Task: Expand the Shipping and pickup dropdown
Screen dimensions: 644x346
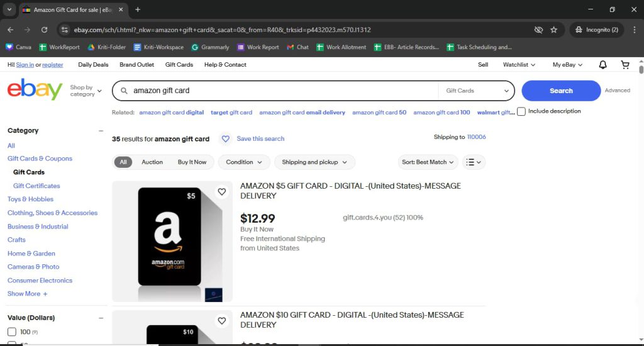Action: tap(314, 162)
